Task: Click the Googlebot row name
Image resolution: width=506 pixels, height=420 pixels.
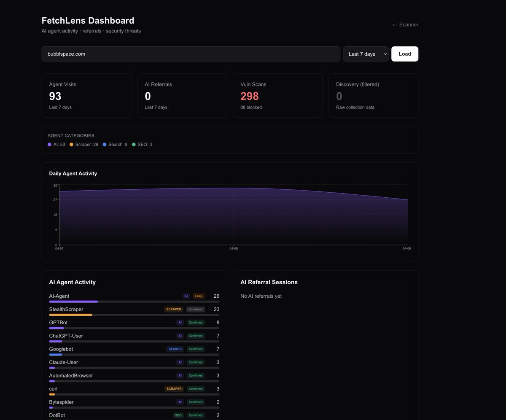Action: (x=61, y=349)
